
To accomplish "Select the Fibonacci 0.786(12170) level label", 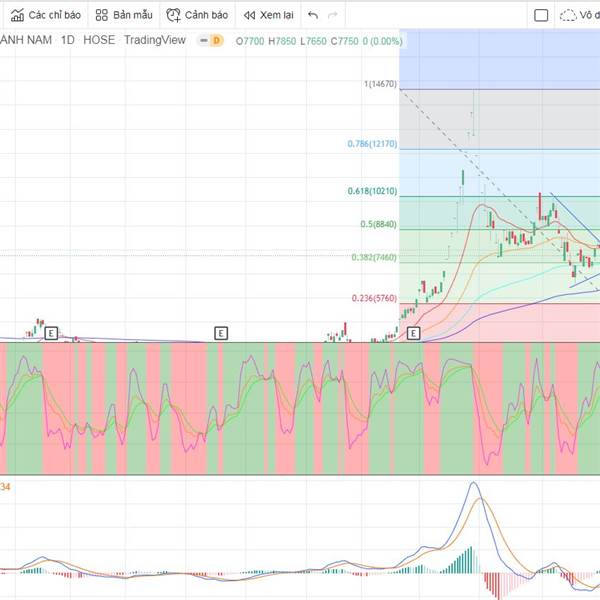I will 372,144.
